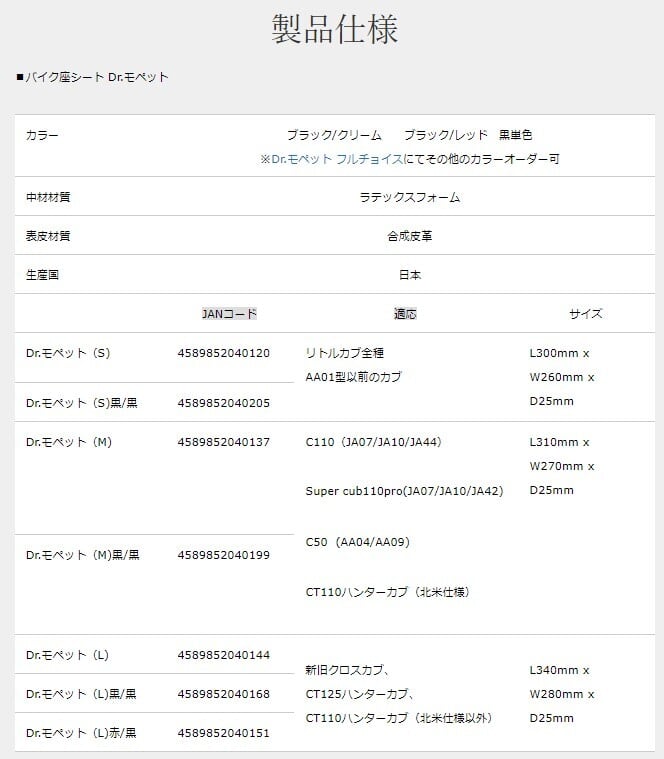
Task: Click the Super cub110pro(JA07/JA10/JA42) text
Action: click(405, 491)
